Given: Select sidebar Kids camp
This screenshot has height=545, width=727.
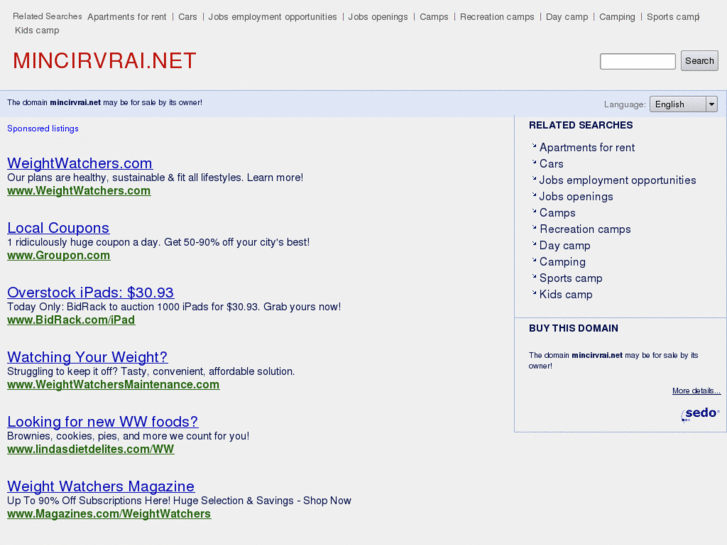Looking at the screenshot, I should pyautogui.click(x=566, y=295).
